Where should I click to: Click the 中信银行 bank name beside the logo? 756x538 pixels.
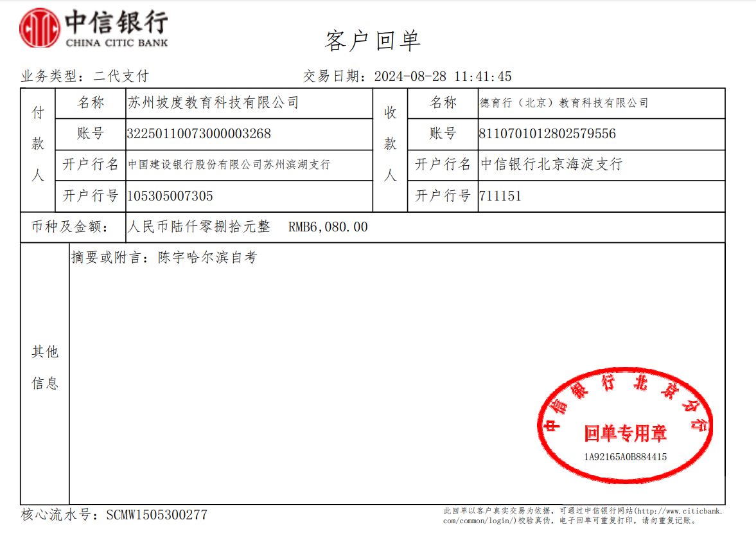(x=117, y=22)
